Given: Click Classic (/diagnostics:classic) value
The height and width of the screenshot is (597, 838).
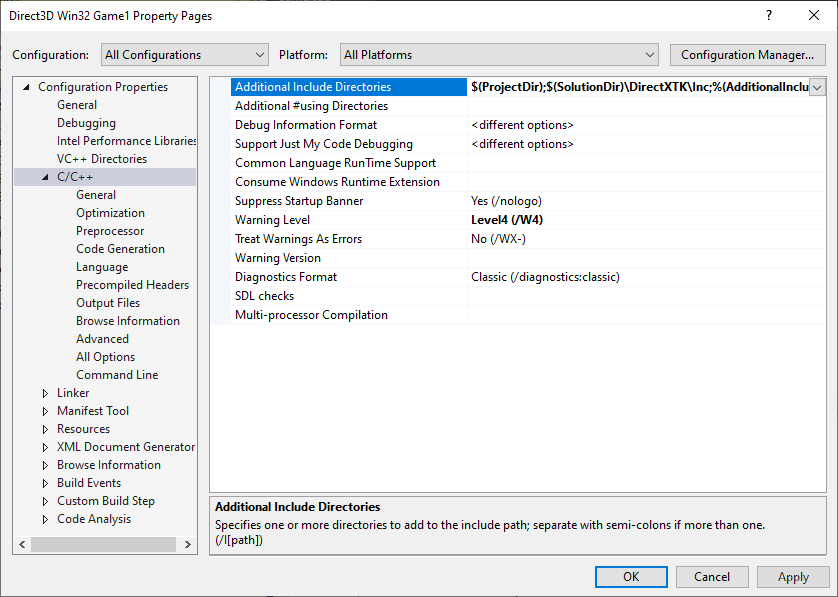Looking at the screenshot, I should (x=545, y=277).
